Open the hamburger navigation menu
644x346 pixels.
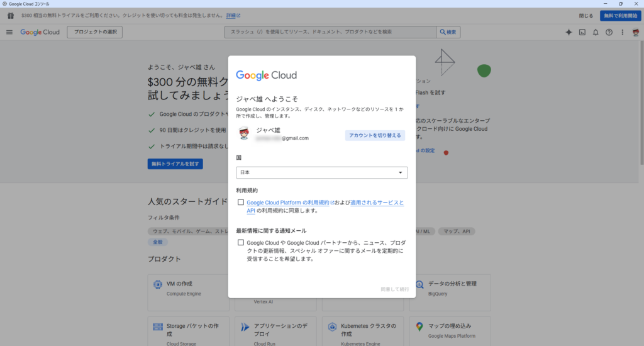pyautogui.click(x=9, y=32)
